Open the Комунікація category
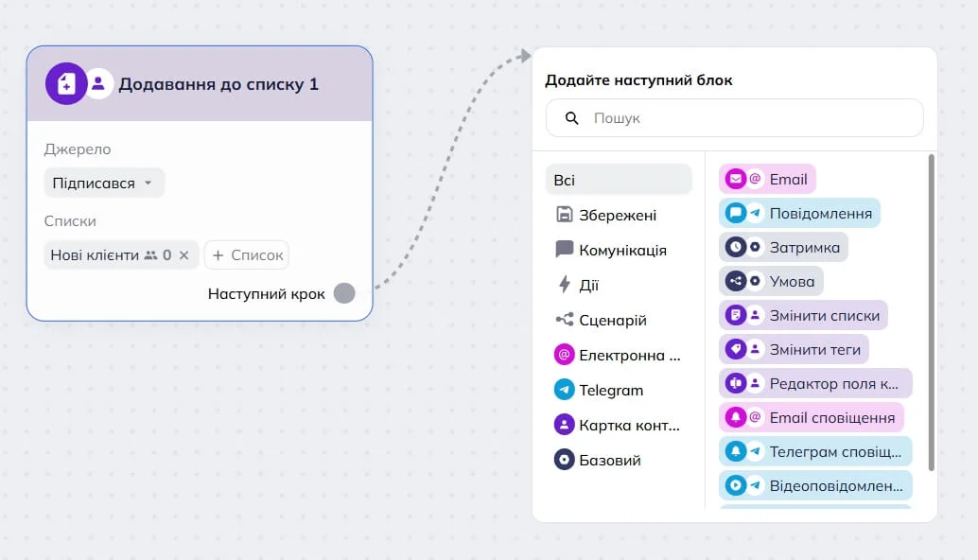The height and width of the screenshot is (560, 978). (x=619, y=250)
